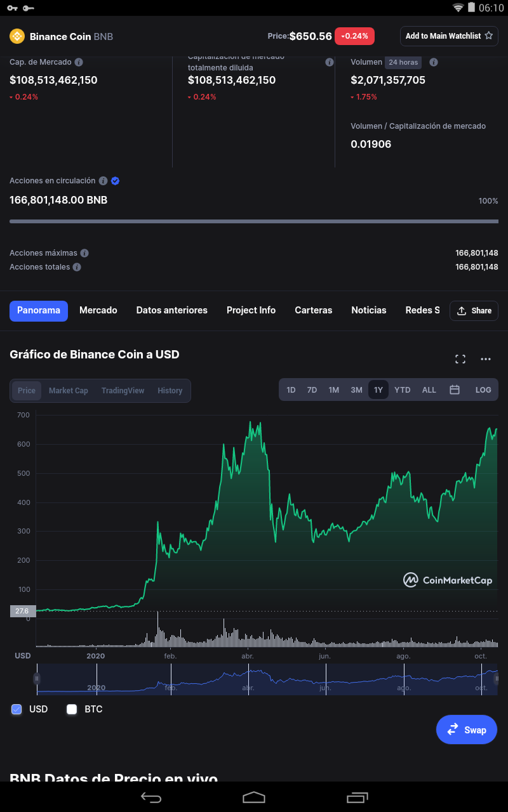508x812 pixels.
Task: Select the History chart view
Action: [170, 391]
